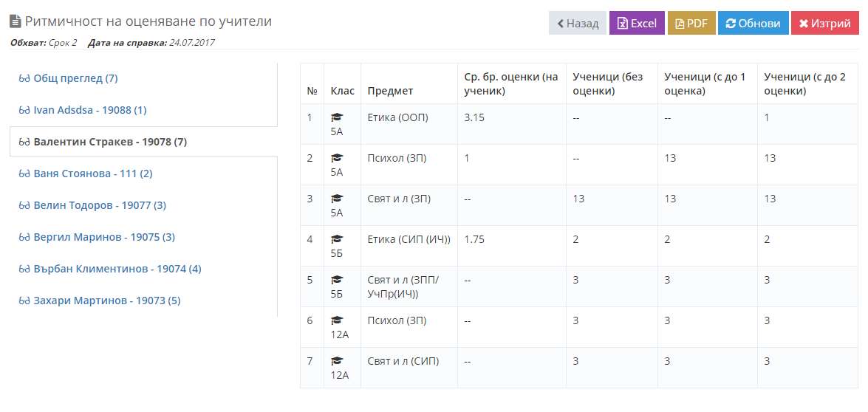Click graduation cap icon in Психол (ЗП) 12А row
868x412 pixels.
337,320
